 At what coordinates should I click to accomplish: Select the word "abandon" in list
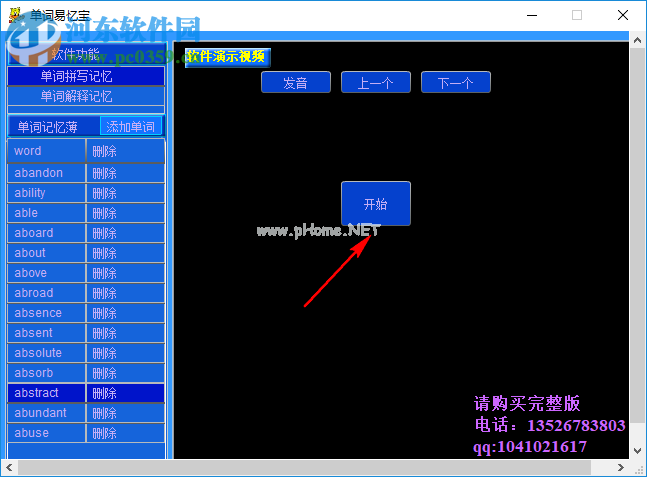[x=46, y=173]
